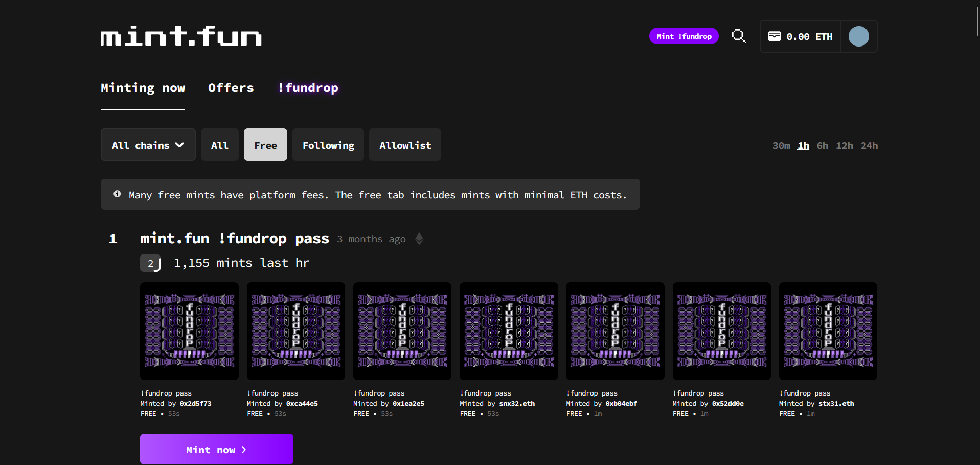Open minter profile snx32.eth
Image resolution: width=980 pixels, height=465 pixels.
517,404
